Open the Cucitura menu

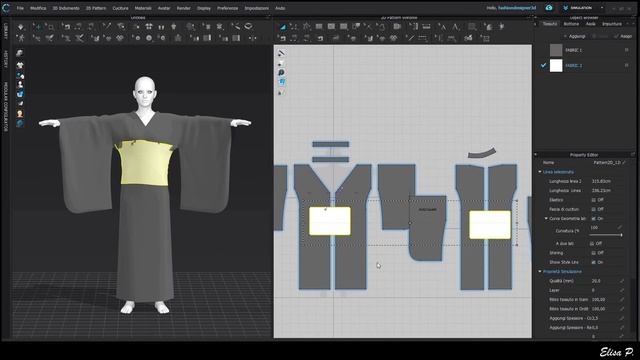point(120,8)
